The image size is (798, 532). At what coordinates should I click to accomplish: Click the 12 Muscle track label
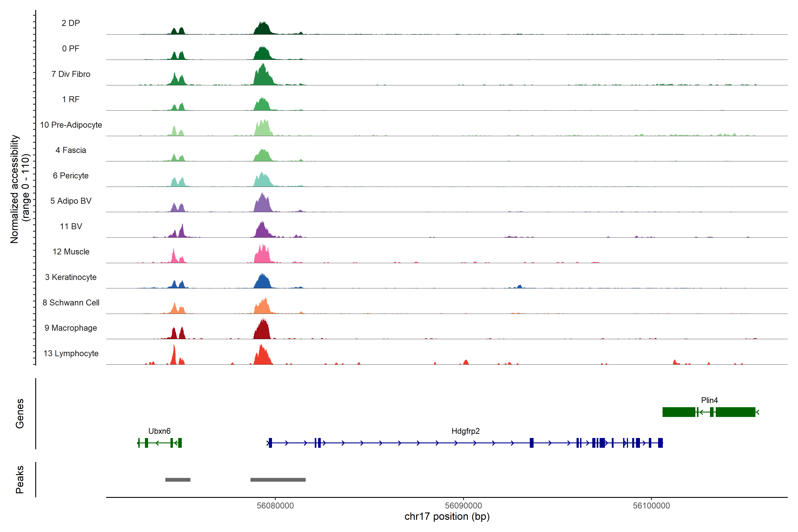(x=71, y=252)
